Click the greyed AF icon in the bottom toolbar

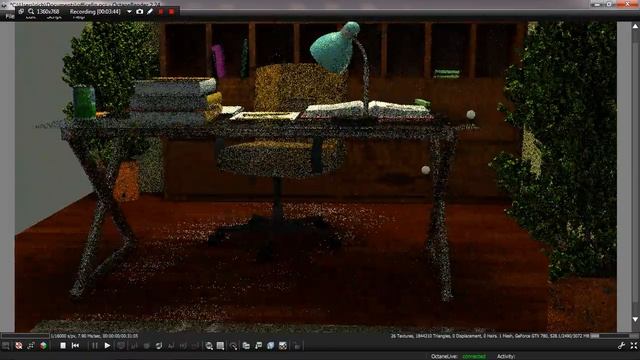pos(171,346)
